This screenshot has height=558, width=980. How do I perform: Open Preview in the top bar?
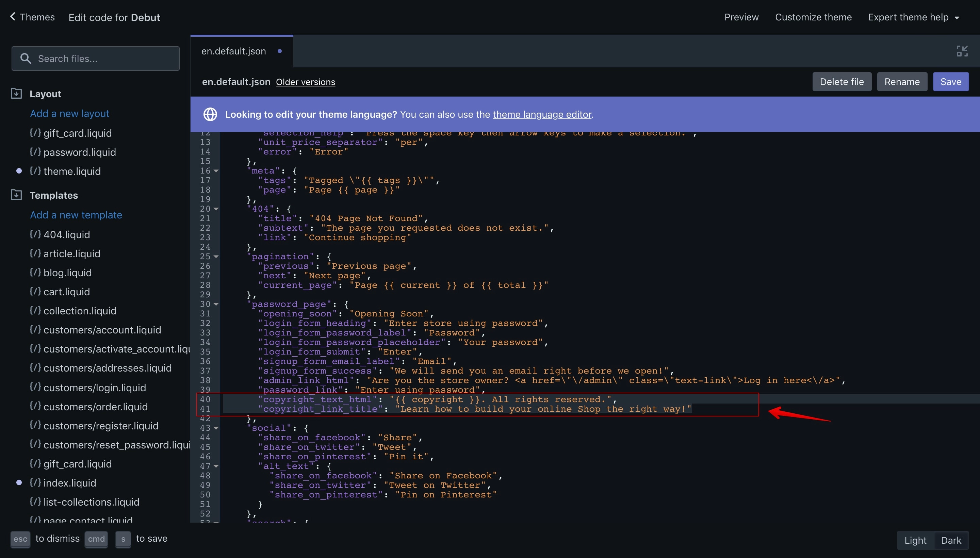[741, 17]
